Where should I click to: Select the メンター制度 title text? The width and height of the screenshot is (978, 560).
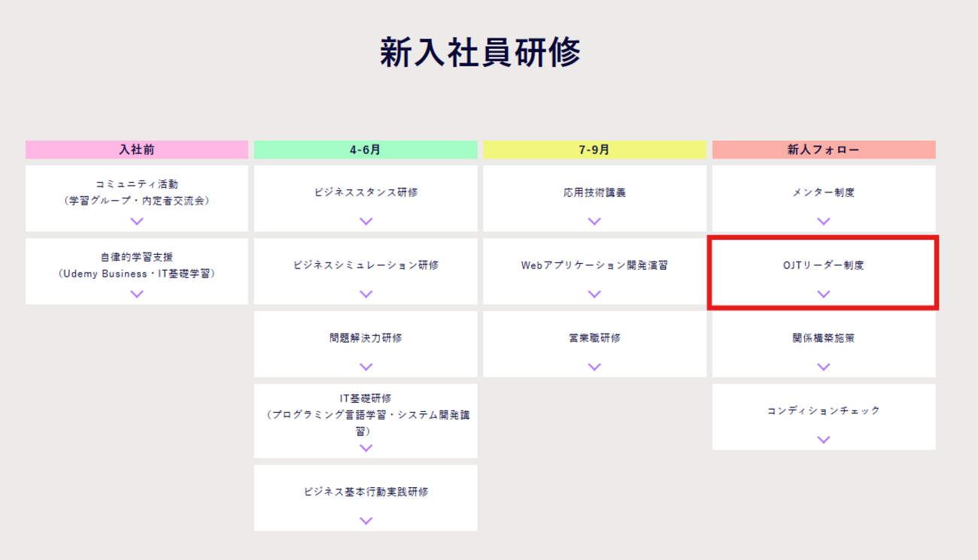click(x=823, y=192)
